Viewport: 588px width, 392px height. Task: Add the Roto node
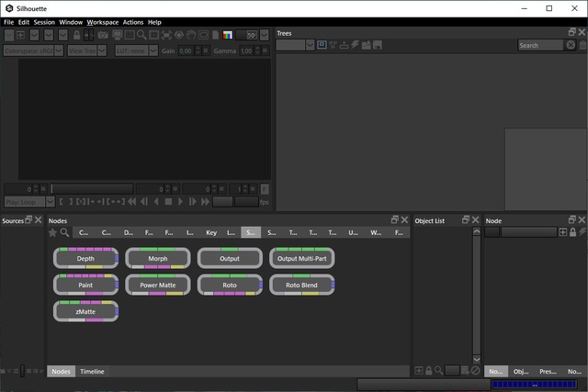coord(230,286)
